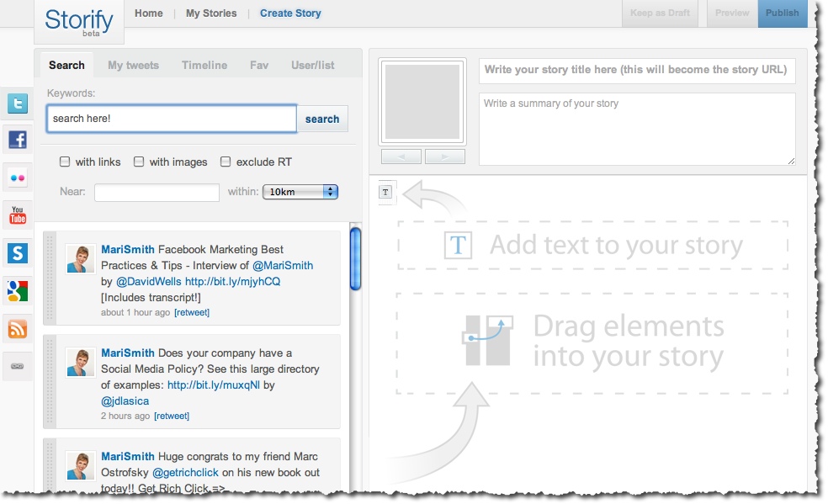The width and height of the screenshot is (828, 504).
Task: Switch to the Search tab
Action: click(66, 65)
